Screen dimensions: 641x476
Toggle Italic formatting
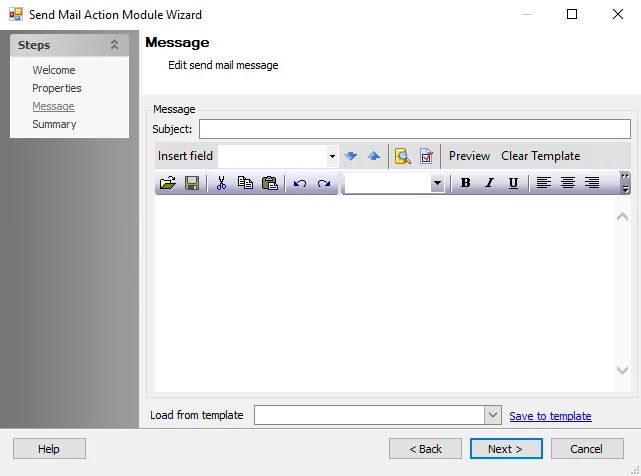tap(489, 183)
